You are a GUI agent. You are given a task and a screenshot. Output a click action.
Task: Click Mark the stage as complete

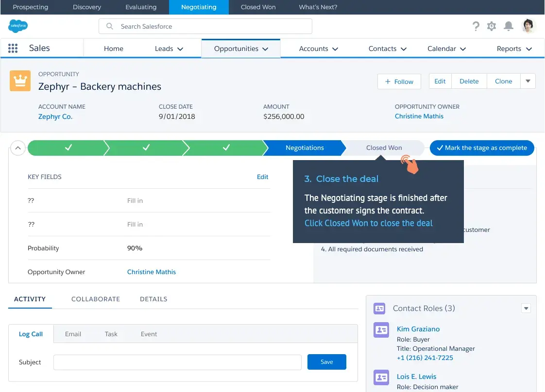[482, 147]
